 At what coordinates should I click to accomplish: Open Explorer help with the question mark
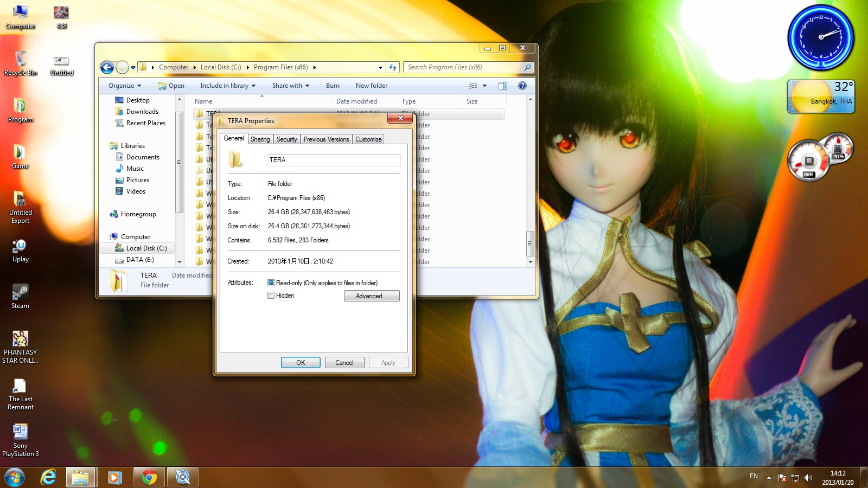[x=522, y=86]
